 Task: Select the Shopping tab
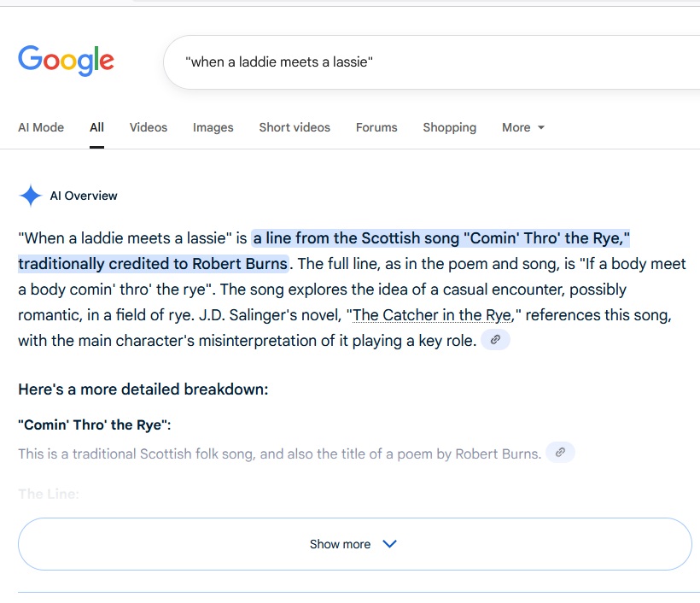click(449, 127)
